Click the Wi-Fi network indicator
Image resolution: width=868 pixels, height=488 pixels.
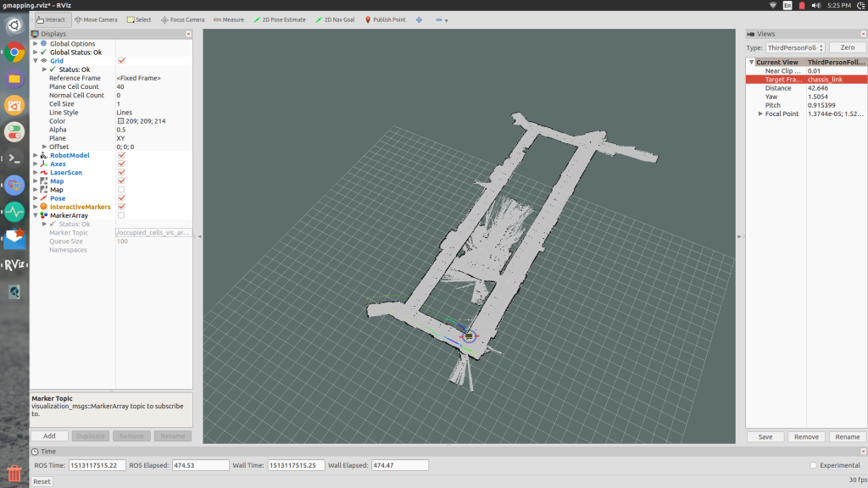[773, 6]
